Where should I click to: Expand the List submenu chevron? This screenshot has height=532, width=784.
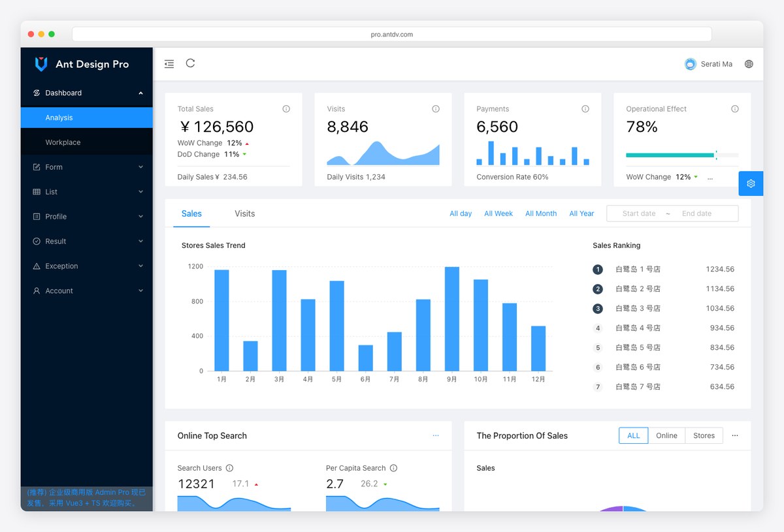pos(140,192)
